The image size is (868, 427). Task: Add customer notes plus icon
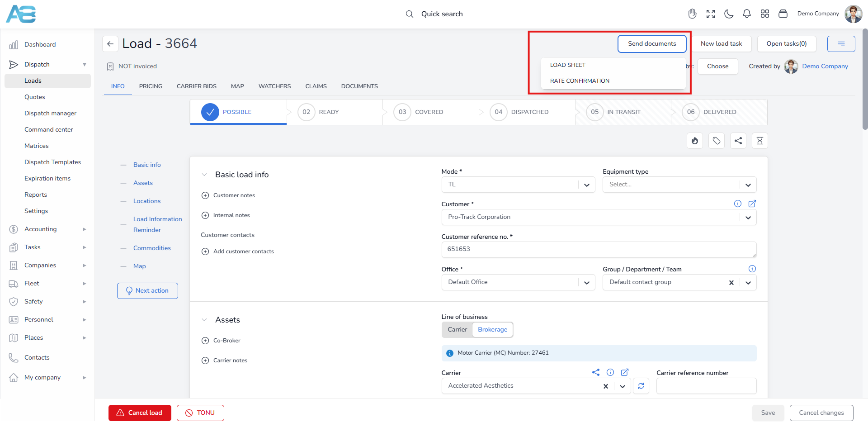pos(205,195)
